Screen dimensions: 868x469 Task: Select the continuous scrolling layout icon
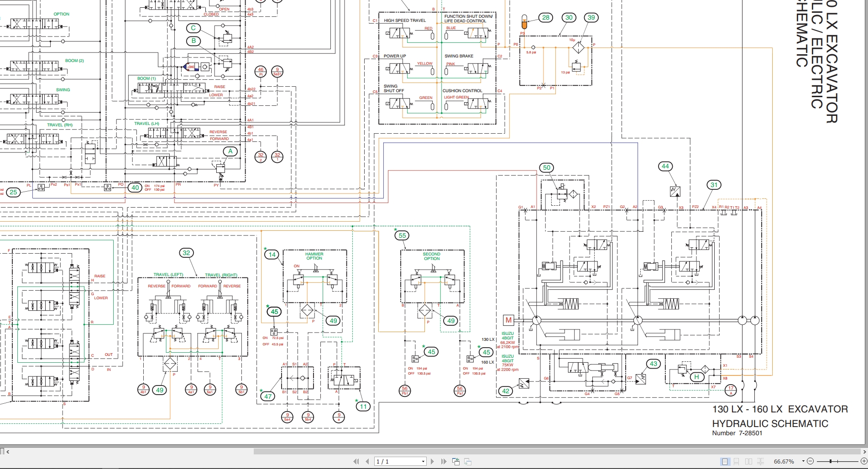coord(736,461)
